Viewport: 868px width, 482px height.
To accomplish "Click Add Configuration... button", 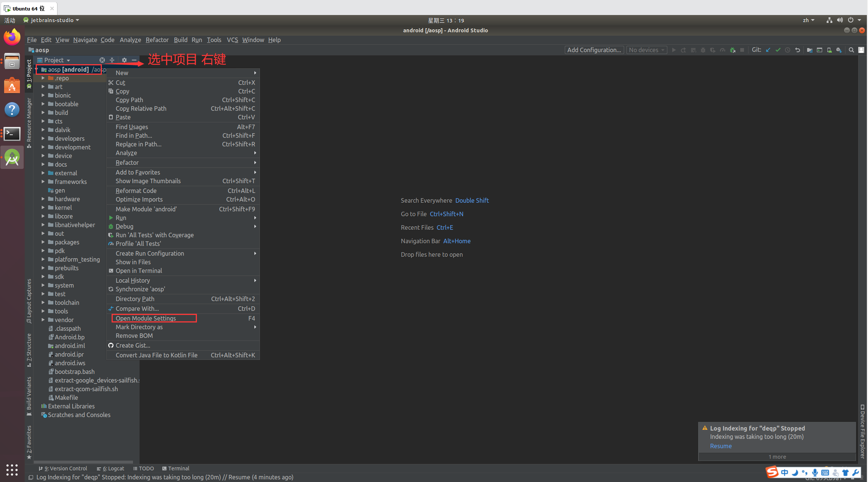I will (594, 50).
